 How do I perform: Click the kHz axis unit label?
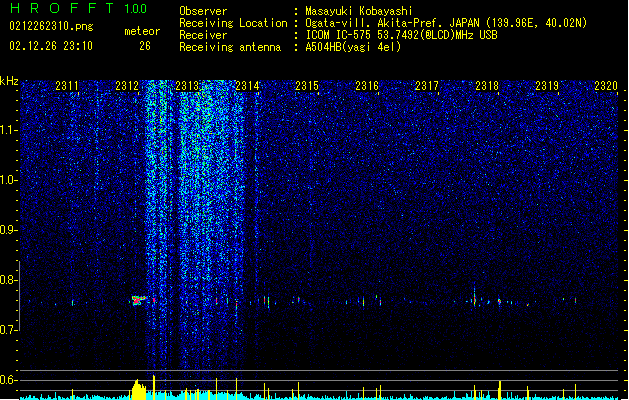tap(9, 81)
